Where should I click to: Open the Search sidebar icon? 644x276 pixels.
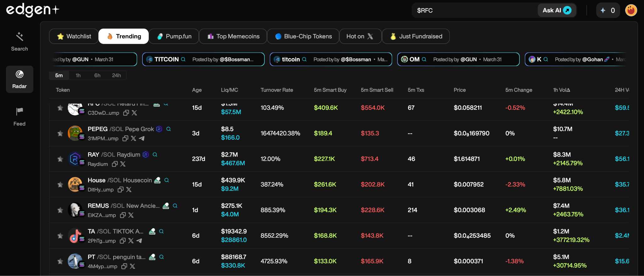[x=19, y=41]
